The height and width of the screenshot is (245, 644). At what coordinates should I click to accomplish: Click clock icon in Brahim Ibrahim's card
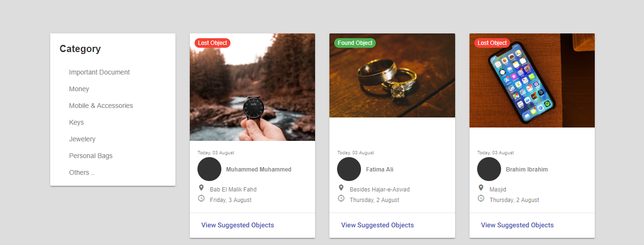pyautogui.click(x=481, y=198)
